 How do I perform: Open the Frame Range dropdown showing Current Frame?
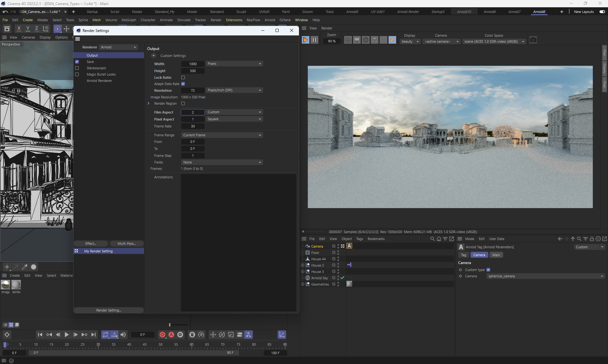tap(222, 135)
